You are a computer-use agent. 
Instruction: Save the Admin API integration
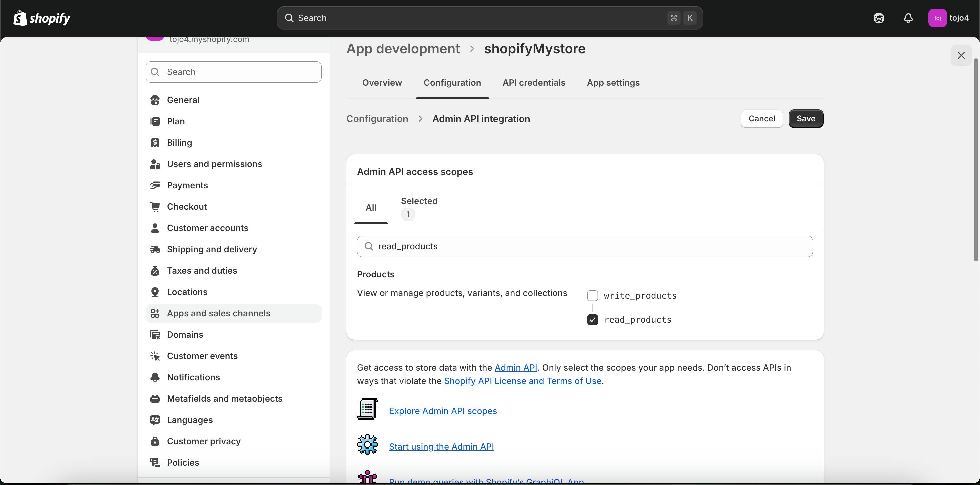click(x=806, y=119)
